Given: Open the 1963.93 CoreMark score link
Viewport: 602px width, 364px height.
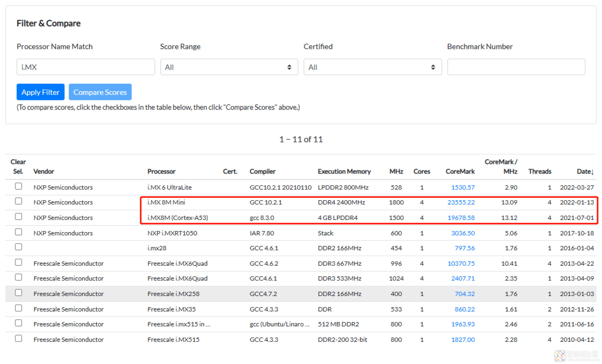Looking at the screenshot, I should (x=463, y=324).
